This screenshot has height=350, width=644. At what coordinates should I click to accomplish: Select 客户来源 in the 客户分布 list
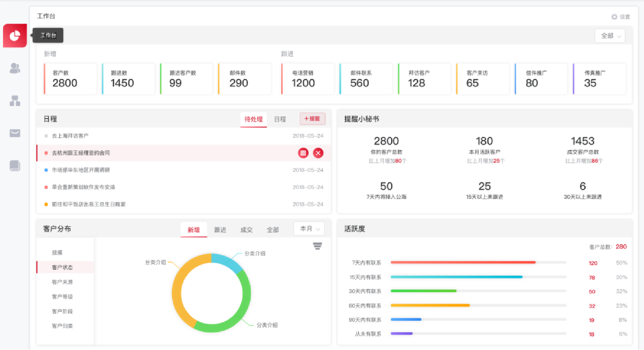[62, 282]
